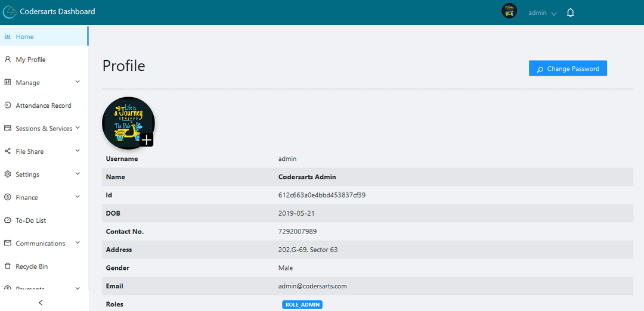
Task: Expand the Settings submenu chevron
Action: tap(78, 174)
